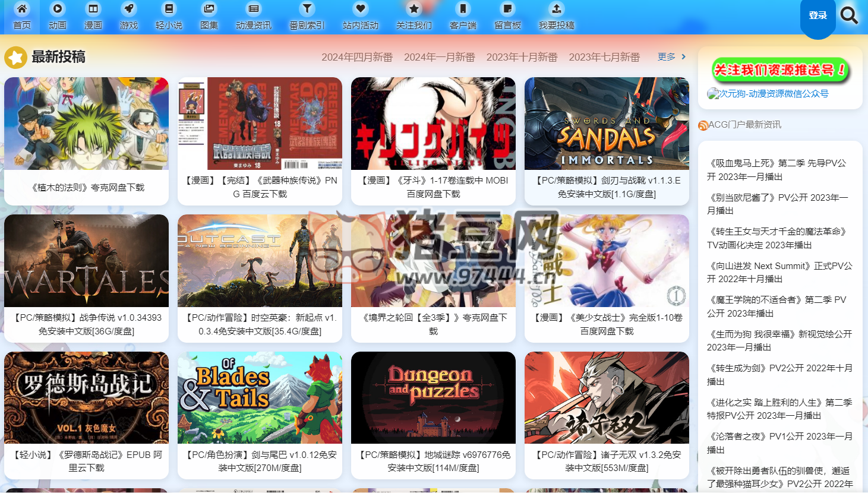Click the 图集 gallery icon
Image resolution: width=868 pixels, height=493 pixels.
pos(209,9)
